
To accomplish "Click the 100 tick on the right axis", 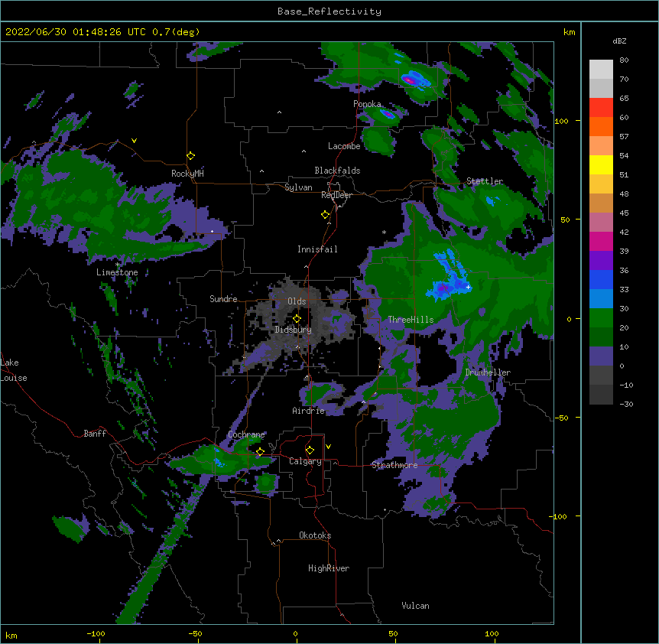I will [x=561, y=121].
